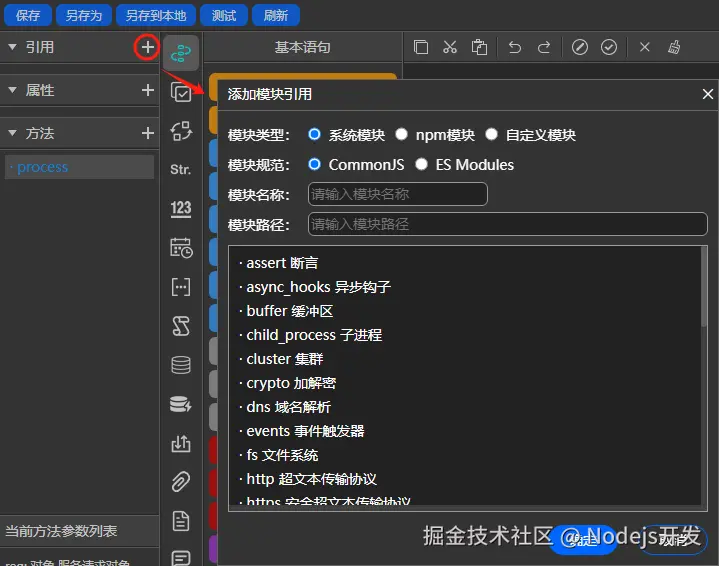This screenshot has width=719, height=566.
Task: Open the flow statement category icon
Action: [181, 53]
